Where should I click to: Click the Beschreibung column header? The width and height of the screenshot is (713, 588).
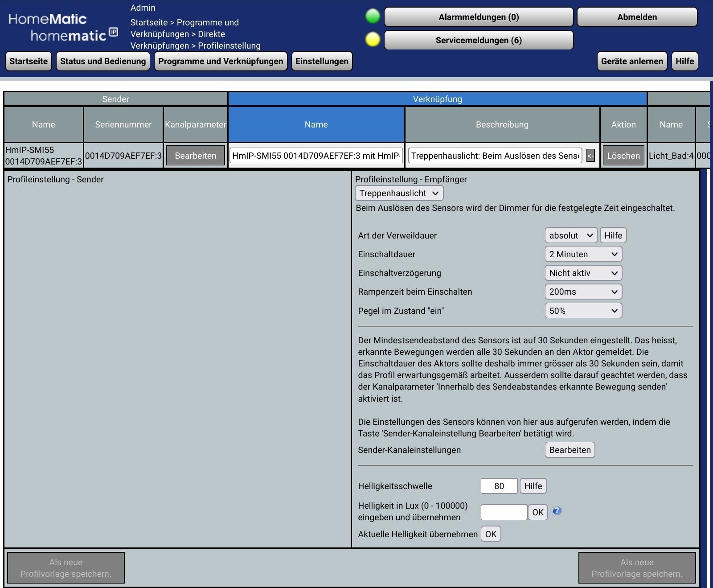click(502, 124)
